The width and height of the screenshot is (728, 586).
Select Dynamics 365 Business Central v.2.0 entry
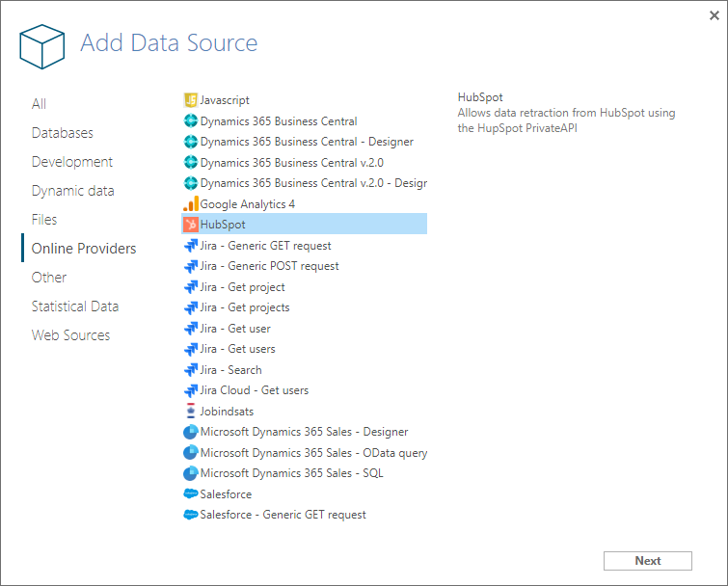304,162
